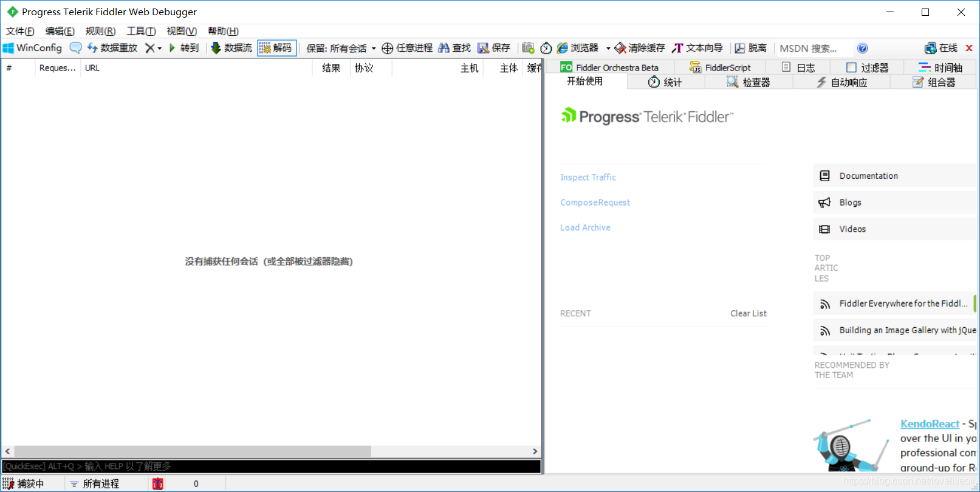Open 编辑(E) menu

pos(60,31)
